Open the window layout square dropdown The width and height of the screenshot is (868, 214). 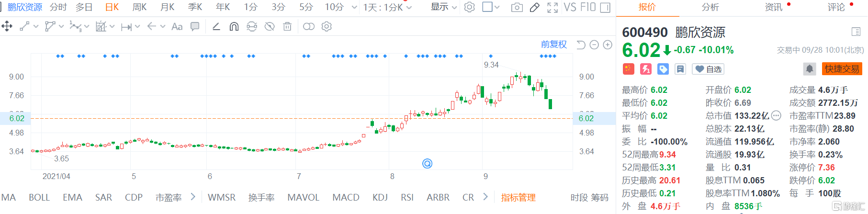tap(491, 7)
